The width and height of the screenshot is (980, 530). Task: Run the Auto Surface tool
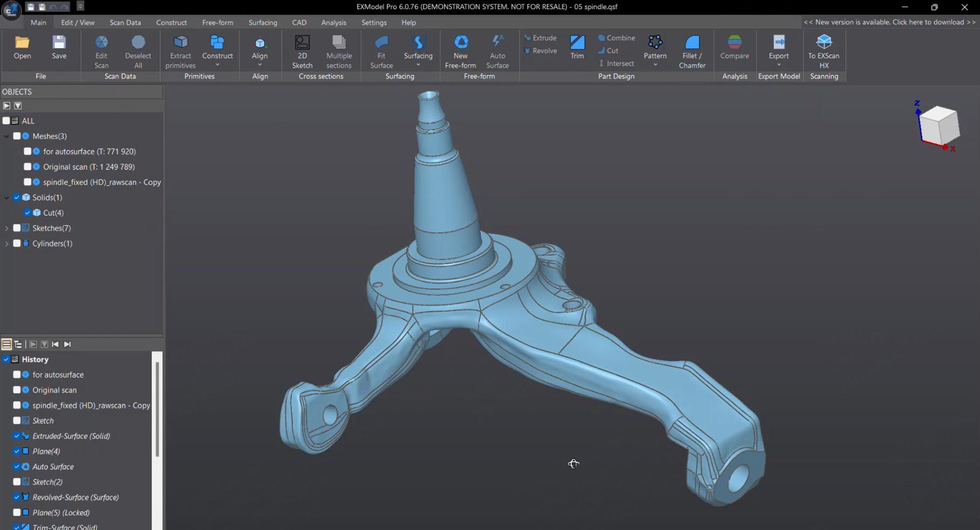(497, 50)
